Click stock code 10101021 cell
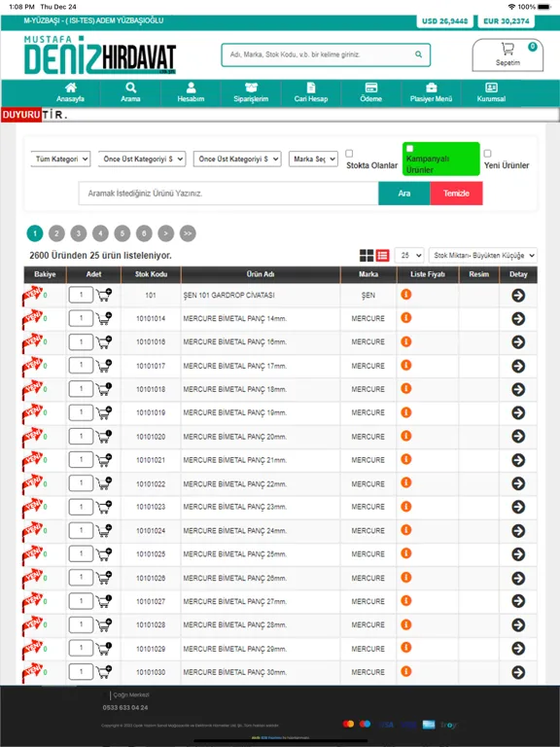Image resolution: width=560 pixels, height=747 pixels. click(151, 460)
